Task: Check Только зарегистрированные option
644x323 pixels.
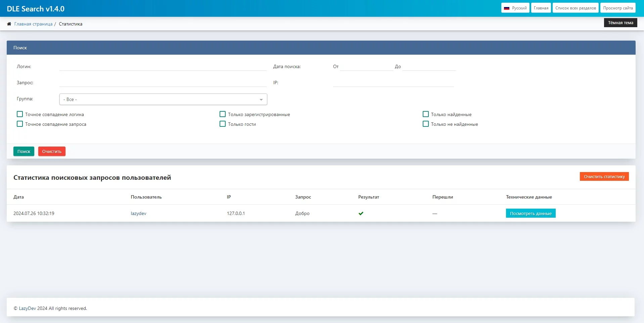Action: [x=223, y=114]
